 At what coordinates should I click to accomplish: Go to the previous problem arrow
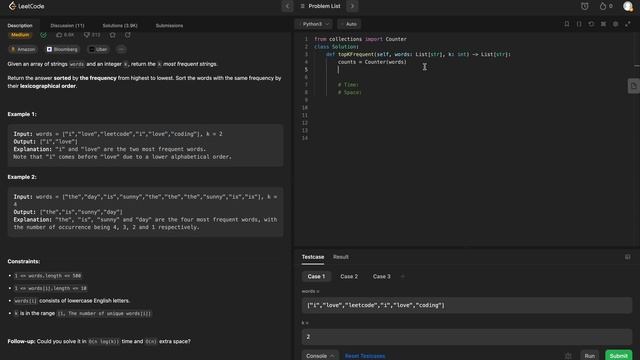tap(287, 6)
